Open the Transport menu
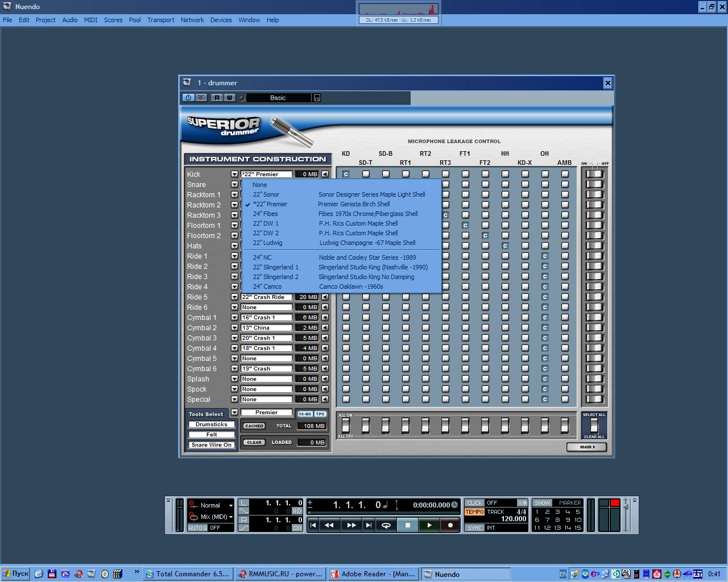 coord(160,20)
